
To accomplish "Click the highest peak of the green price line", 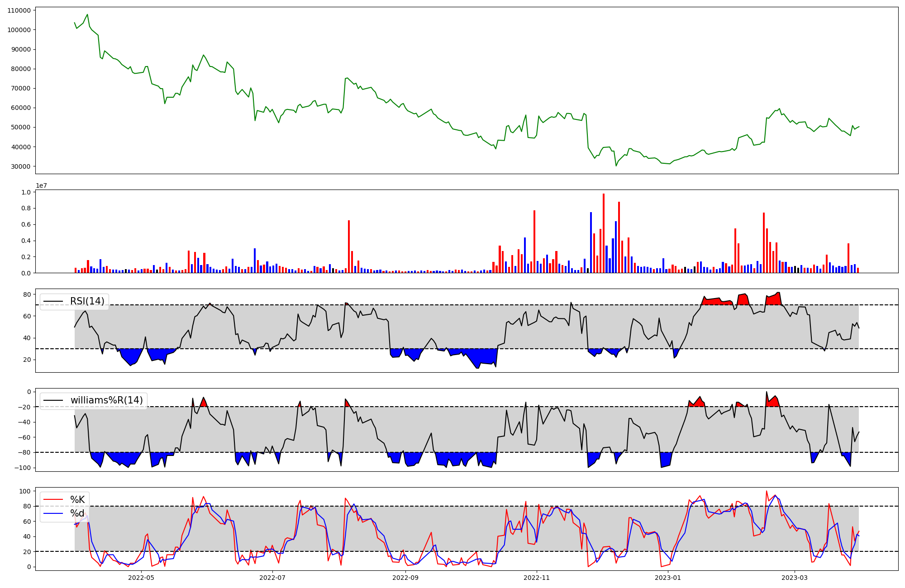I will click(x=87, y=14).
